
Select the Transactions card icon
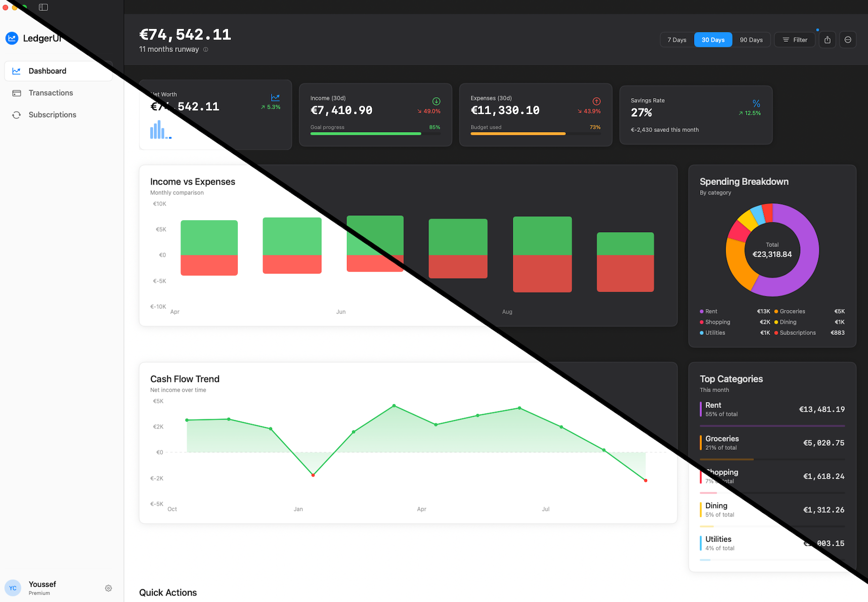click(17, 92)
